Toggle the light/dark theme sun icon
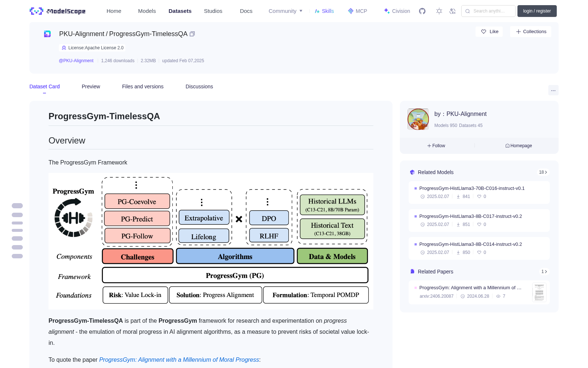This screenshot has width=588, height=368. point(439,11)
